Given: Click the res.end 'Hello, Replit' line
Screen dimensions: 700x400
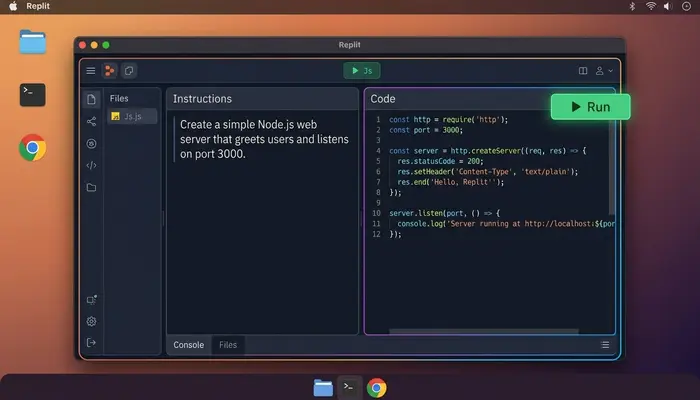Looking at the screenshot, I should click(450, 182).
